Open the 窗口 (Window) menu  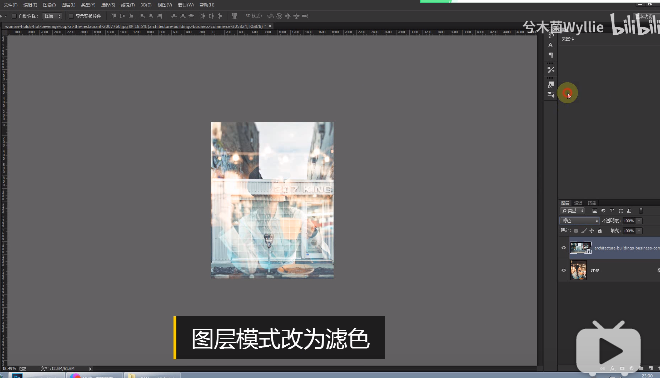tap(185, 5)
